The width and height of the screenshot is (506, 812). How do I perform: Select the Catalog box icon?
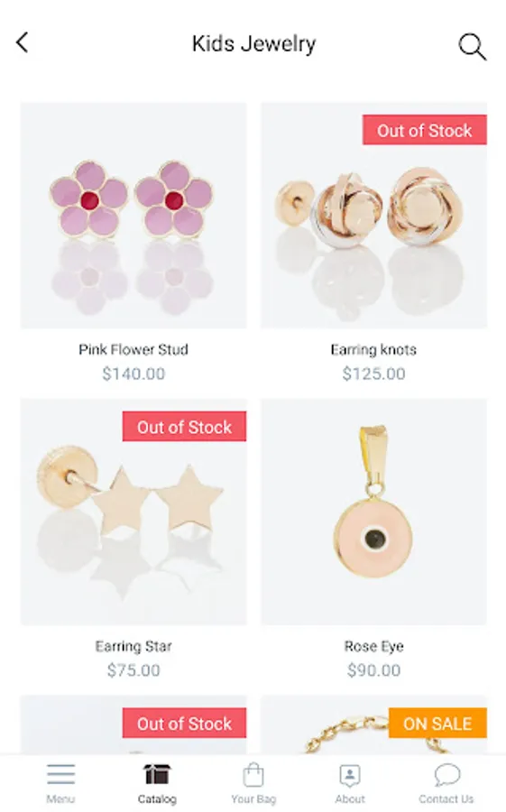coord(157,775)
